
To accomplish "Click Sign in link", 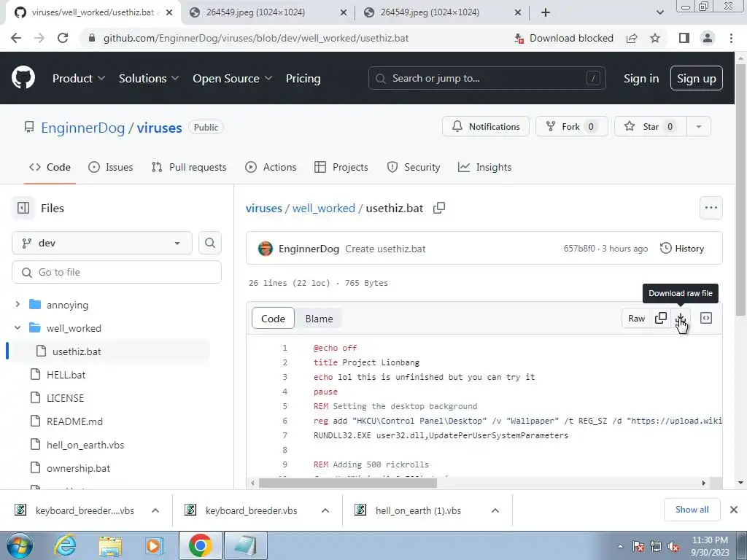I will tap(640, 79).
